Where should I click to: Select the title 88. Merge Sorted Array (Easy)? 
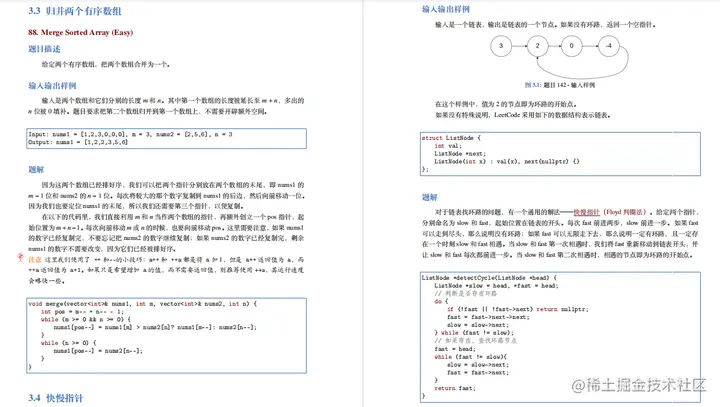80,32
